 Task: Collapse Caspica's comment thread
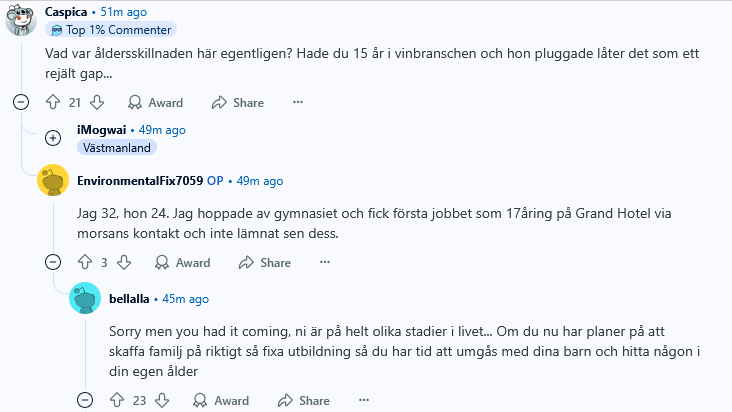click(21, 102)
